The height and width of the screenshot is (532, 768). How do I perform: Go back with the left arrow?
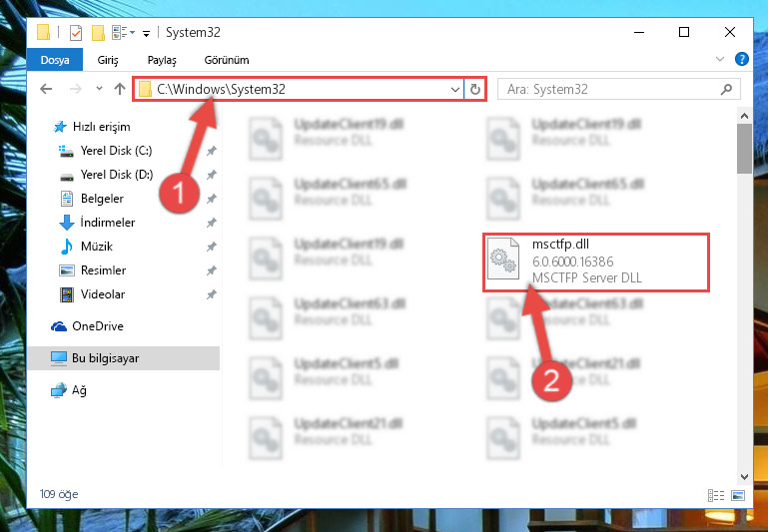pos(46,89)
